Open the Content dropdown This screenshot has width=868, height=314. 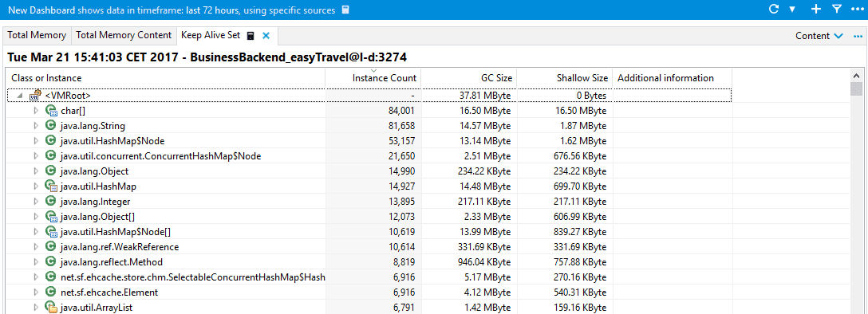click(819, 35)
